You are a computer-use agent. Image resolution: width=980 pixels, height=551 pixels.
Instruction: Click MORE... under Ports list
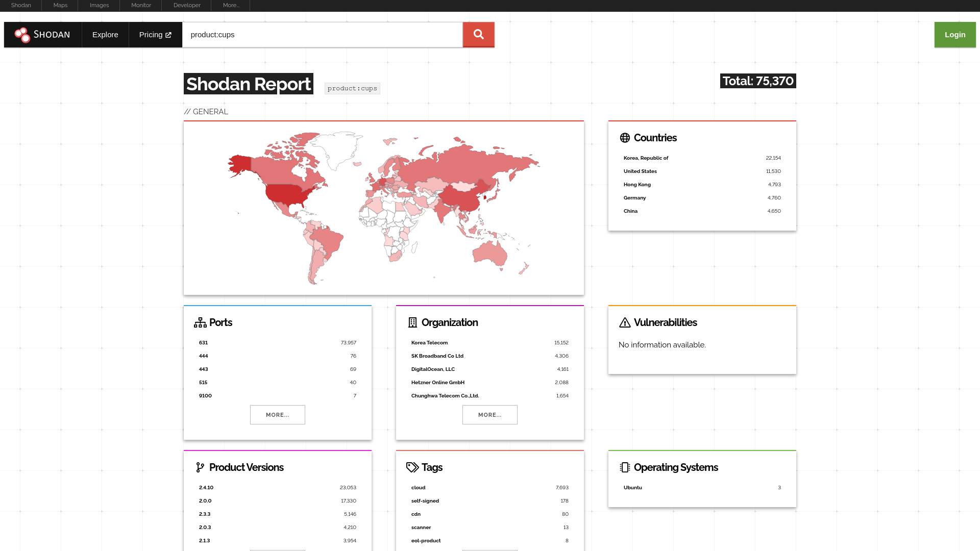(278, 415)
